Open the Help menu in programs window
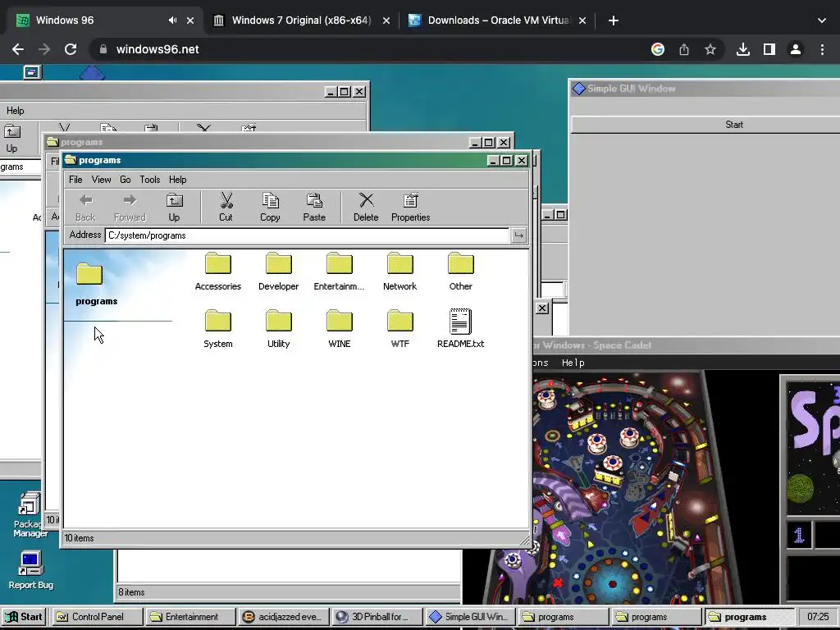 click(178, 180)
